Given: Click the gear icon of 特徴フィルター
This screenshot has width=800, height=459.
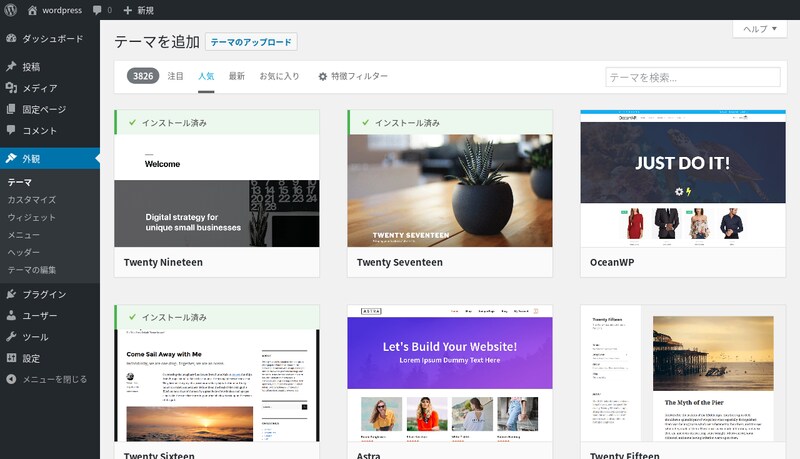Looking at the screenshot, I should pos(322,76).
